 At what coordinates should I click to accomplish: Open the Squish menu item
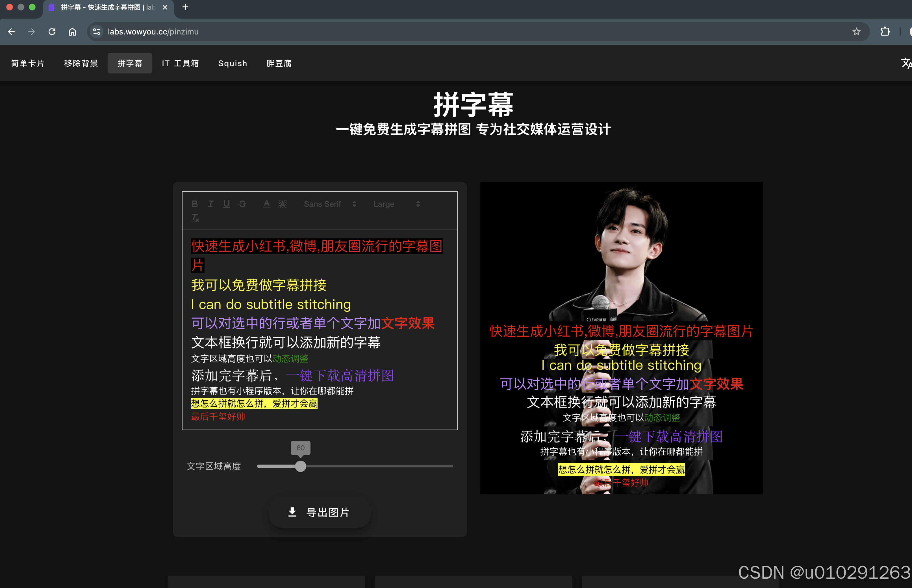pos(233,63)
